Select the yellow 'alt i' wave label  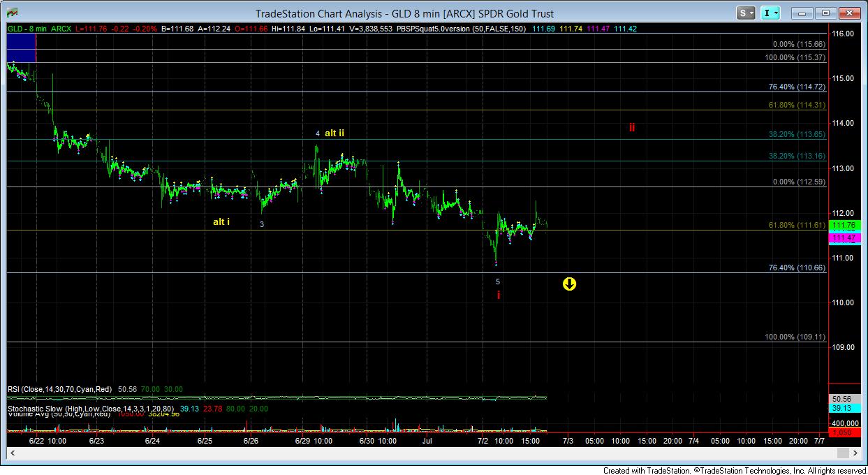coord(221,222)
